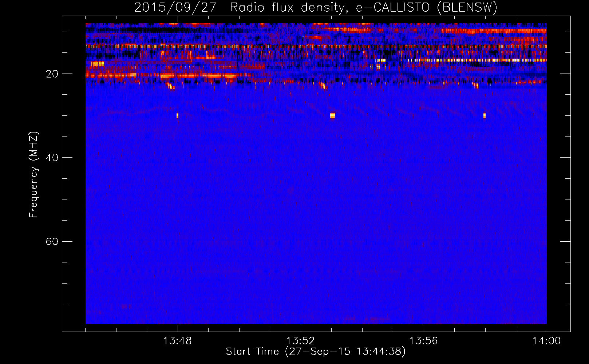
Task: Click the "60" frequency tick label
Action: point(52,241)
